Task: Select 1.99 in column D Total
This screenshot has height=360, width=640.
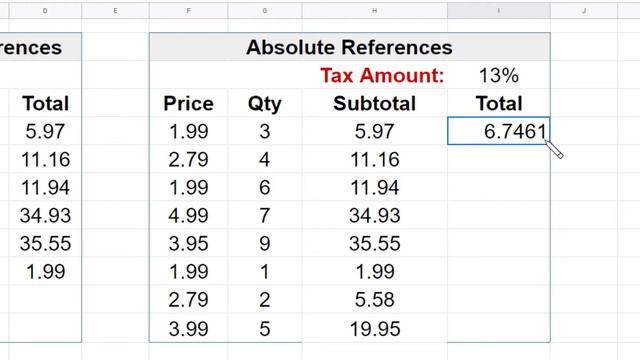Action: tap(45, 271)
